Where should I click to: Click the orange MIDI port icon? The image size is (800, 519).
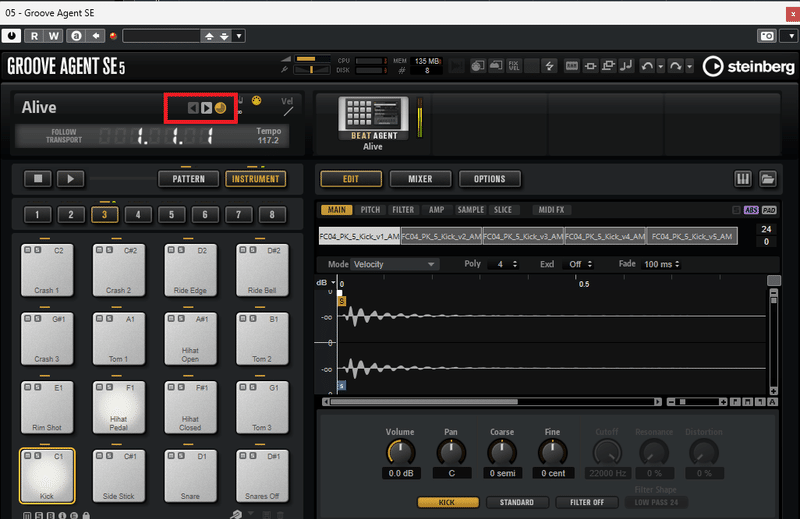click(257, 101)
